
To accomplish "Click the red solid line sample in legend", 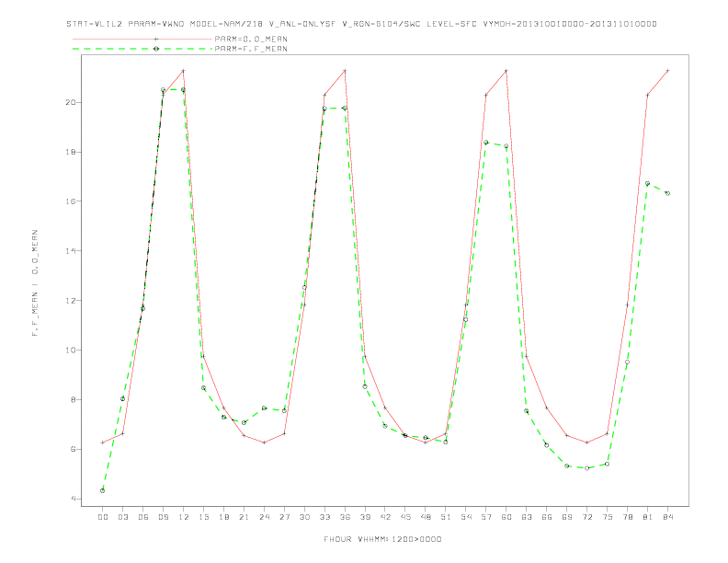I will [142, 39].
